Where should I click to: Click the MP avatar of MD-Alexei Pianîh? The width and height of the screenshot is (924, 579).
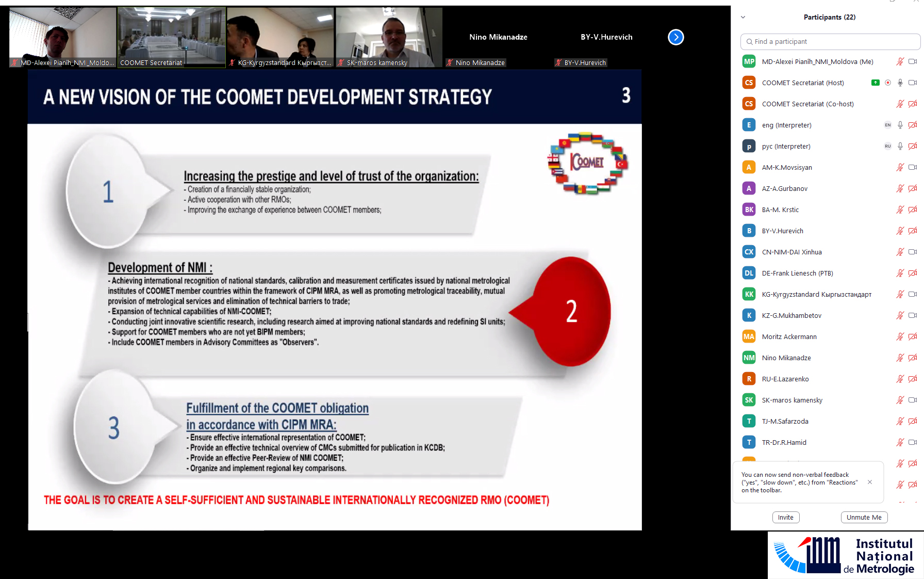pyautogui.click(x=749, y=61)
